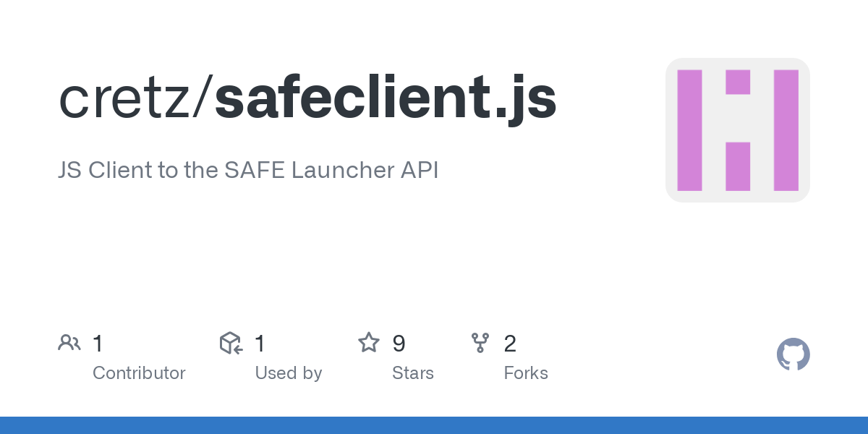The width and height of the screenshot is (868, 434).
Task: Open the GitHub Octocat logo
Action: [793, 355]
